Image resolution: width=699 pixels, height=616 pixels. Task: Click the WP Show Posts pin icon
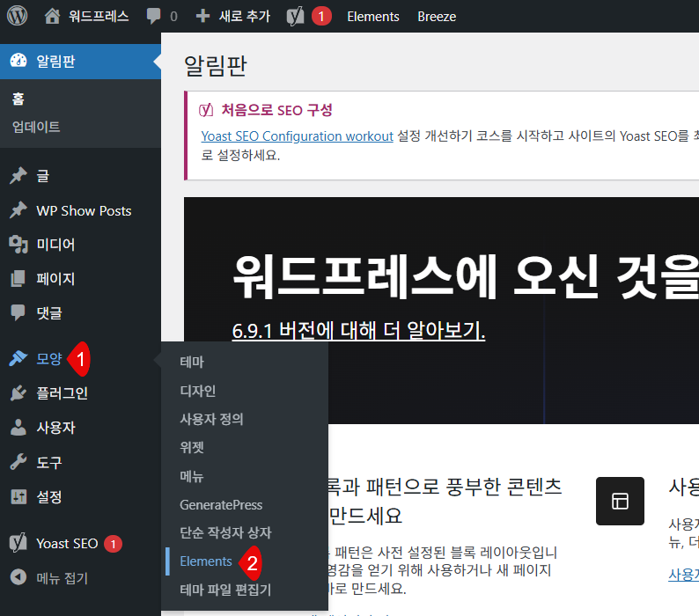(18, 210)
